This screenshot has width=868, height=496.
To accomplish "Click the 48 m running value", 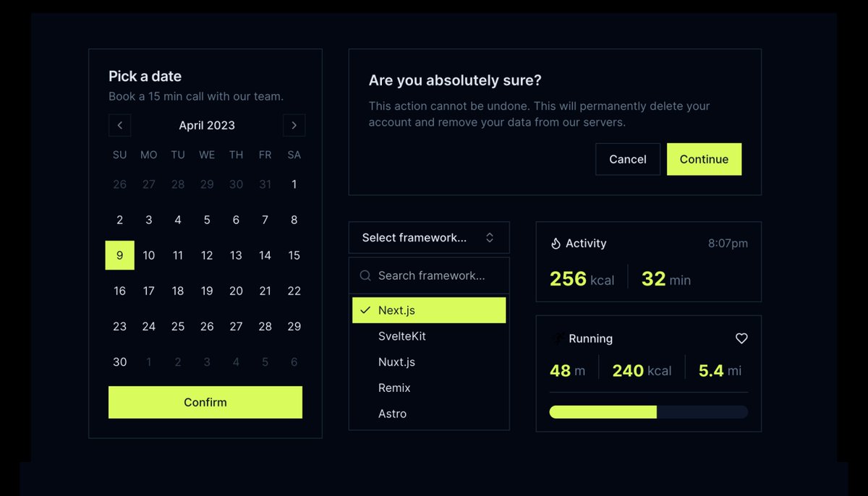I will pos(567,371).
